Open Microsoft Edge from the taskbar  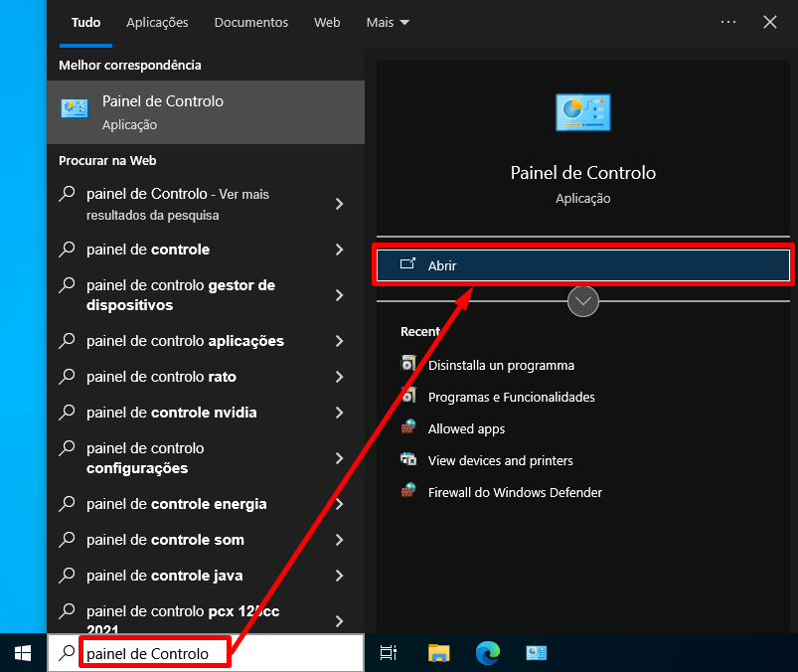tap(488, 653)
